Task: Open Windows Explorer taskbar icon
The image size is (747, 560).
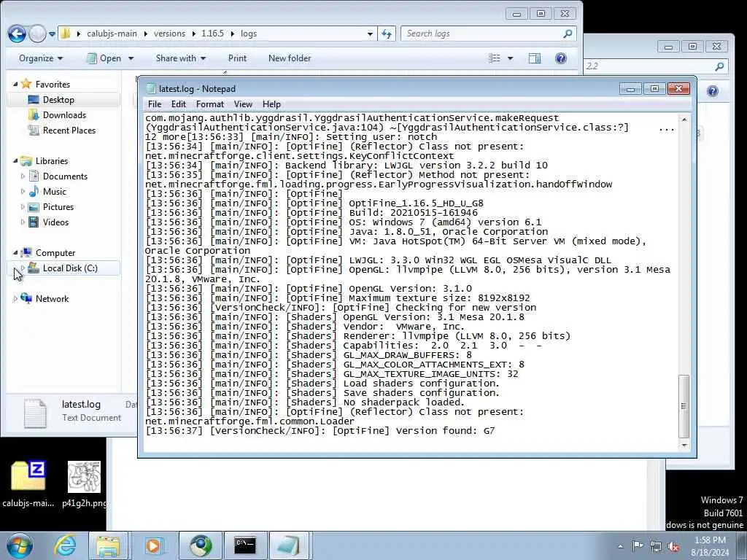Action: click(108, 545)
